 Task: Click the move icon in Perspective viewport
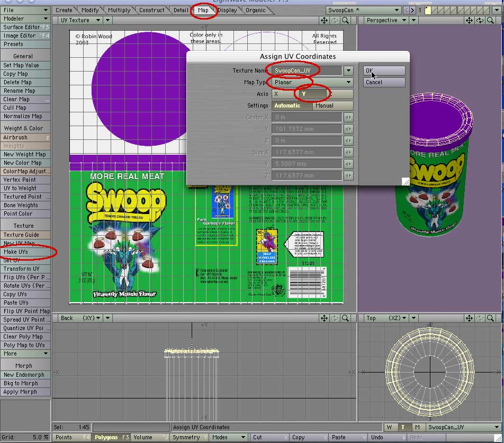coord(469,21)
